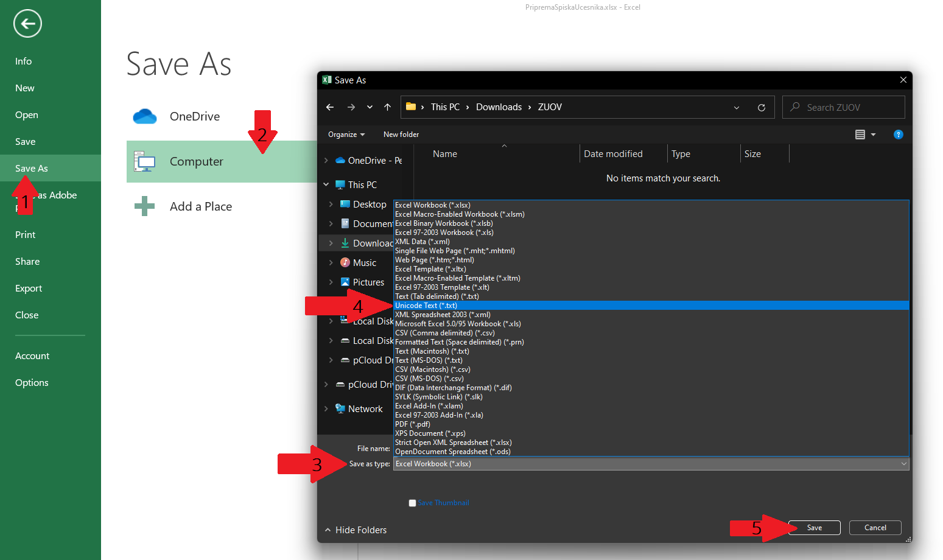
Task: Open dialog help question mark
Action: (898, 135)
